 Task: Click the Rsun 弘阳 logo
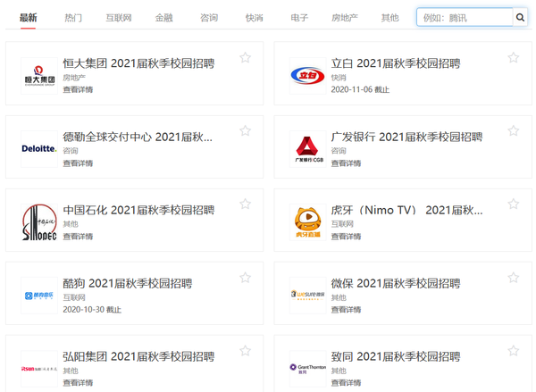coord(39,369)
